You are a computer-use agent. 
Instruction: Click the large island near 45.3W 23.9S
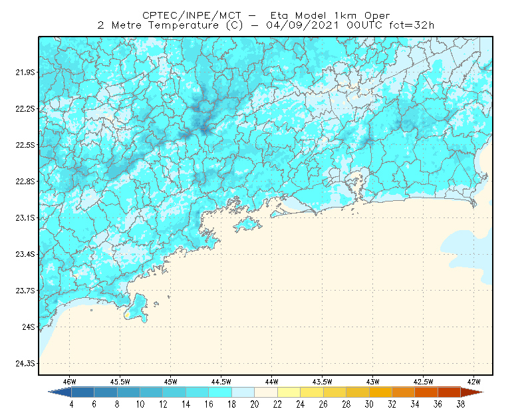(138, 308)
